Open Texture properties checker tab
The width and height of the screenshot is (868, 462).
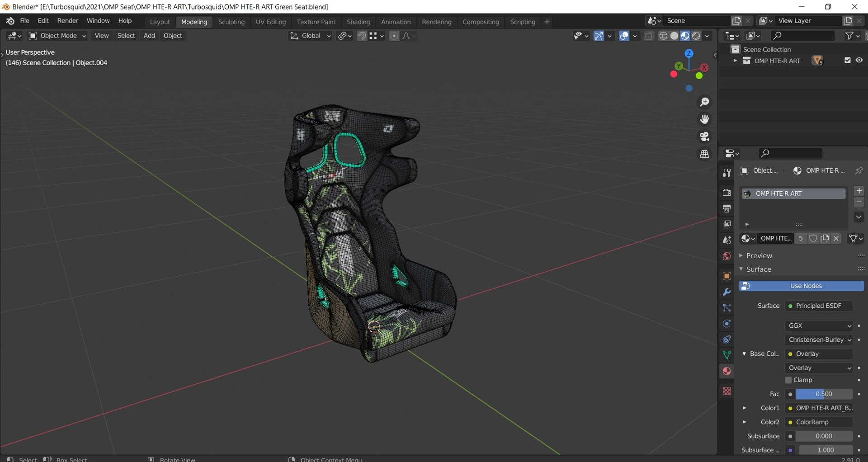(726, 391)
